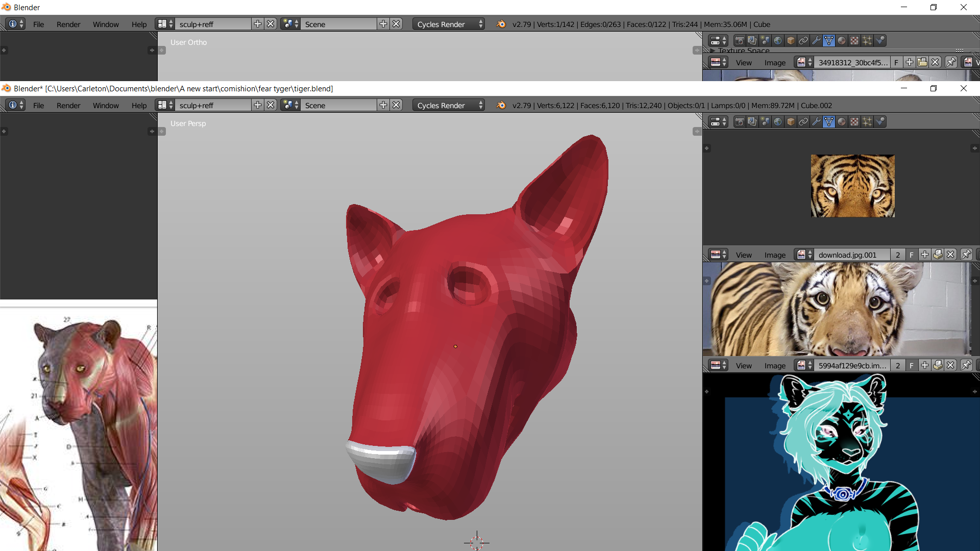Toggle fake user F for download.jpg.001
980x551 pixels.
(912, 255)
